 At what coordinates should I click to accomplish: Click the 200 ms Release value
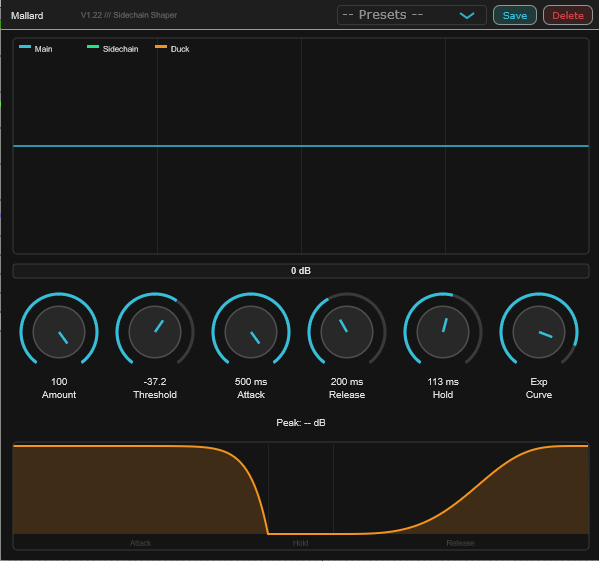(x=347, y=382)
